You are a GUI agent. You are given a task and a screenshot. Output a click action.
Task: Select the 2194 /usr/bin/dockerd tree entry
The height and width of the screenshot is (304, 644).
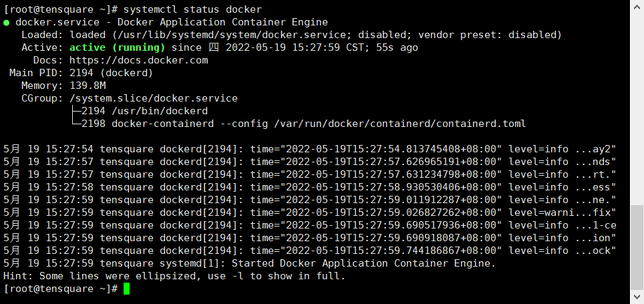coord(145,111)
